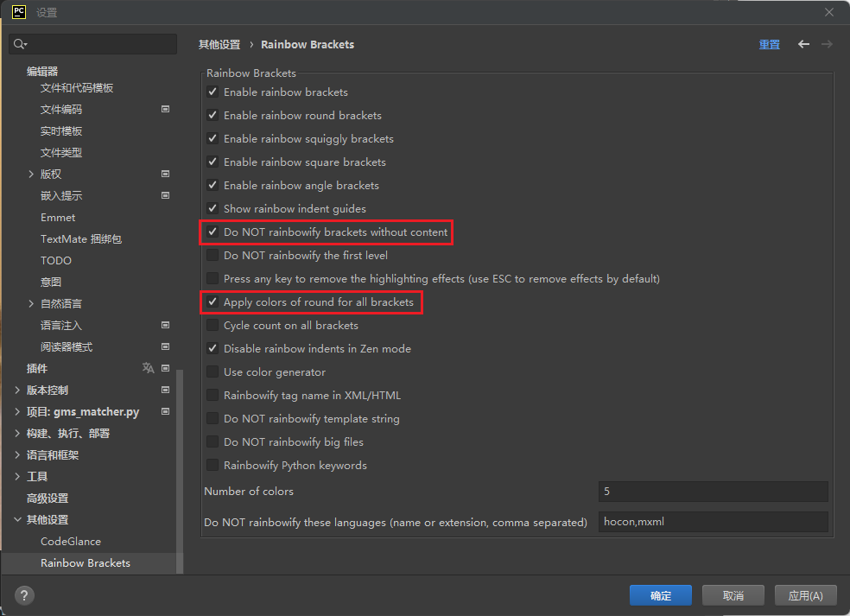Collapse the 其他设置 section

pos(17,519)
